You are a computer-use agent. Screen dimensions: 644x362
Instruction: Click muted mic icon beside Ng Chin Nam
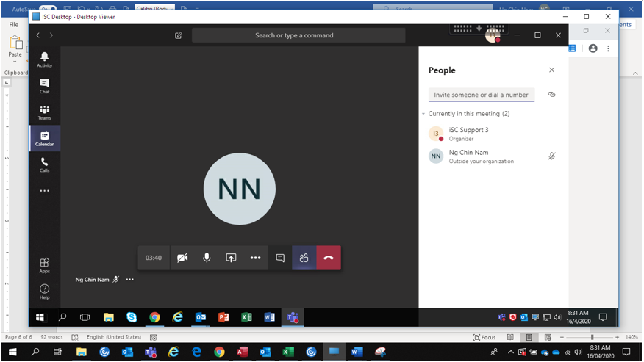click(551, 156)
